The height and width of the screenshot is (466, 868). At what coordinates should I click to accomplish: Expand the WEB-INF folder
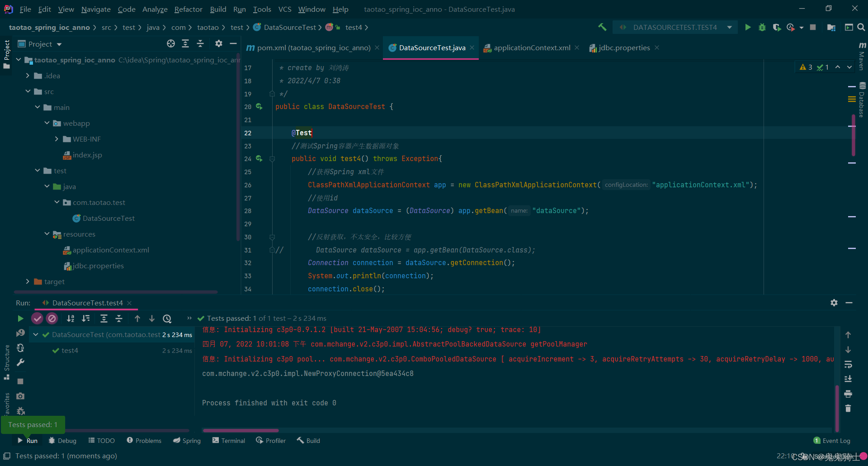(57, 139)
